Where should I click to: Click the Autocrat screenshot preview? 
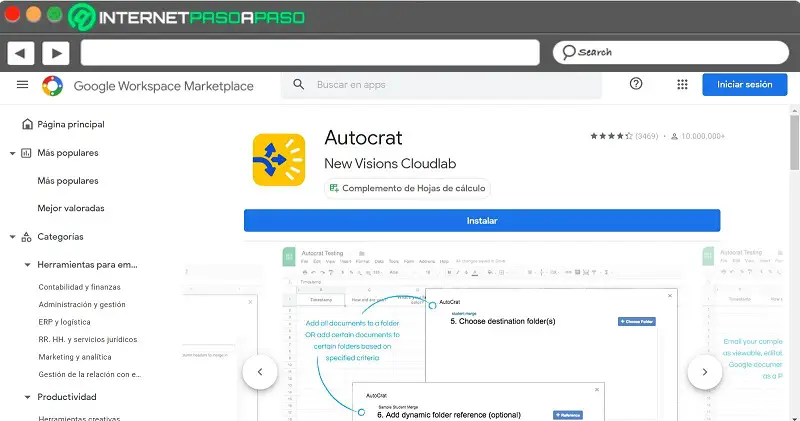click(x=482, y=333)
